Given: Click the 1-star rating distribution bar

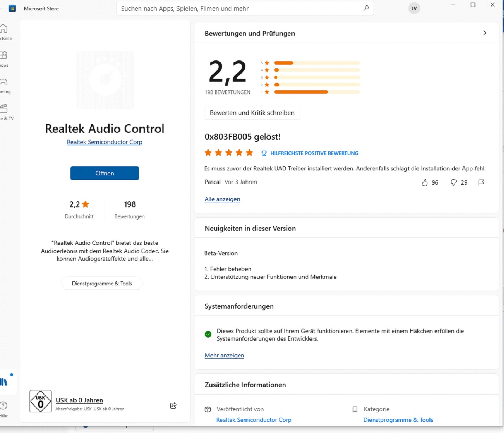Looking at the screenshot, I should pyautogui.click(x=317, y=92).
